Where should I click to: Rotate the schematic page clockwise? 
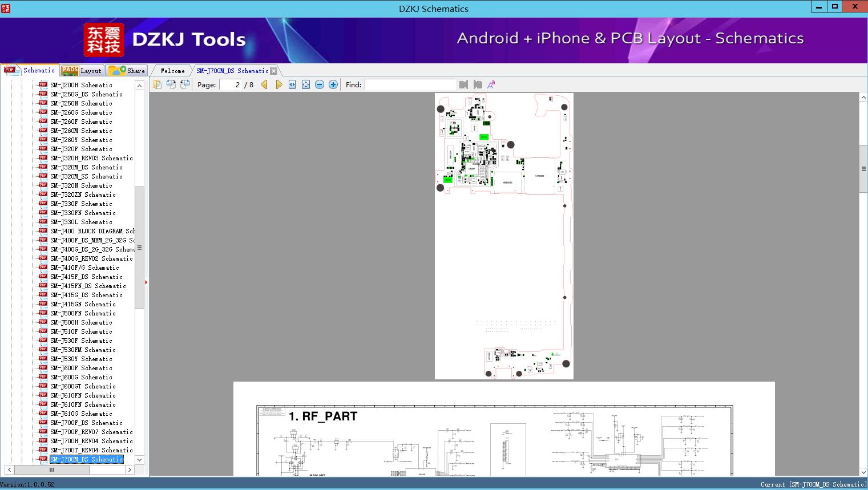click(171, 84)
